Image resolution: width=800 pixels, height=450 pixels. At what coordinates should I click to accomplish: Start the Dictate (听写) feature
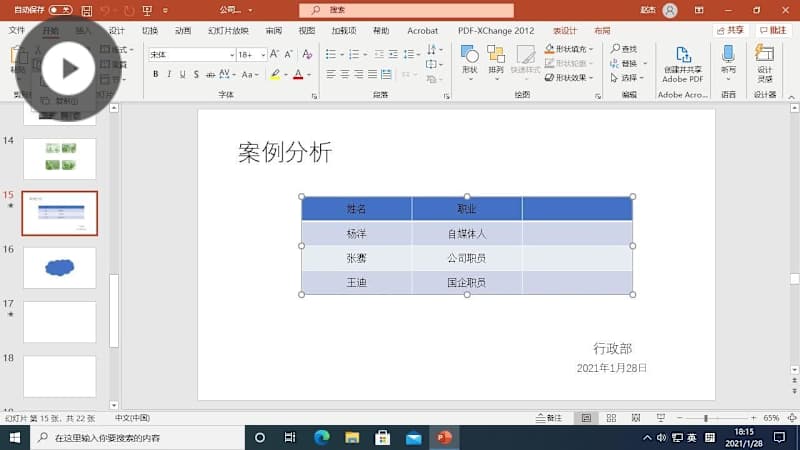pos(728,62)
